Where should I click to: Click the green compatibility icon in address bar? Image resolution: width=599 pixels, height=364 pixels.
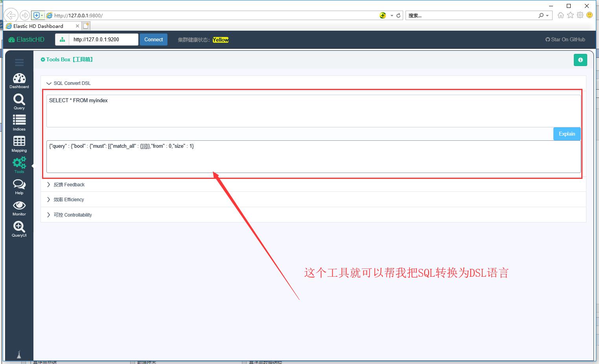383,15
